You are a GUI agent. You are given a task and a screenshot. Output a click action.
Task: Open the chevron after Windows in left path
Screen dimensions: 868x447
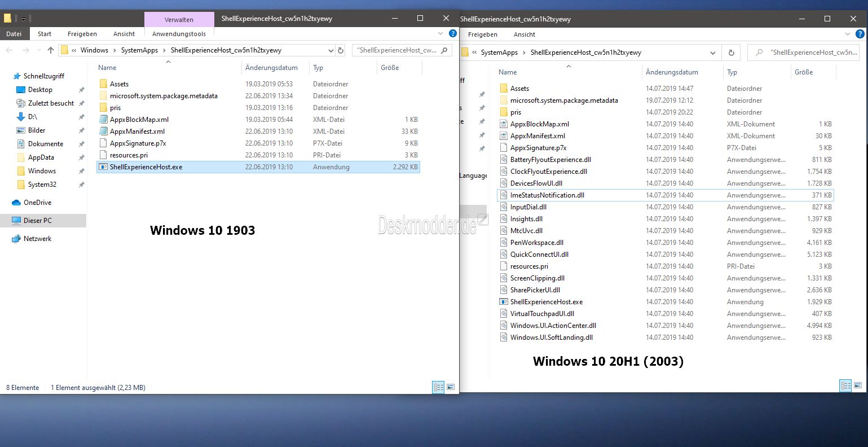[x=116, y=50]
